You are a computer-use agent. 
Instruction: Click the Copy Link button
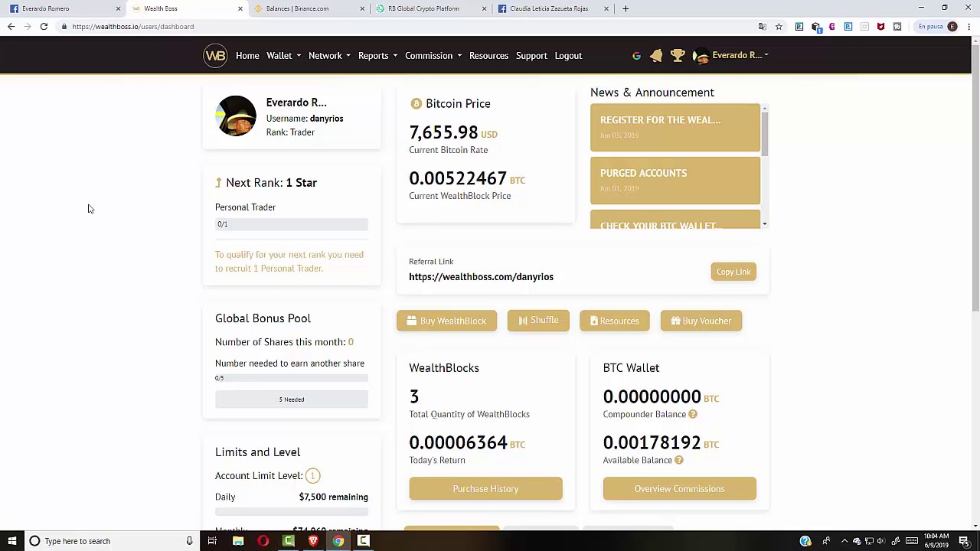pos(733,272)
